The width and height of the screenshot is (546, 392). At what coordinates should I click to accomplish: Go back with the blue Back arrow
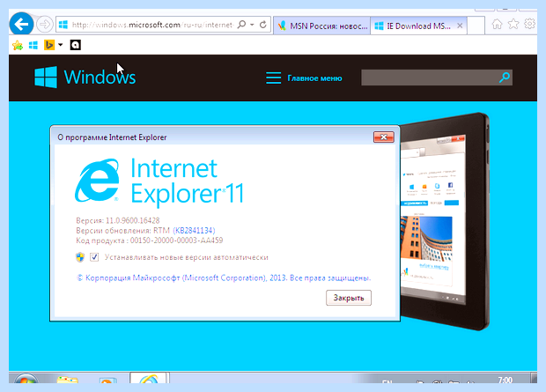[x=22, y=25]
